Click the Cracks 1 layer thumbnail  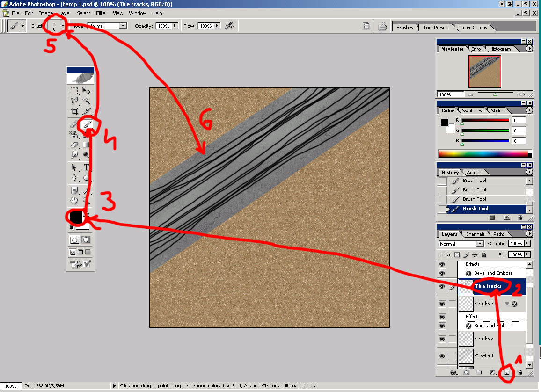tap(466, 356)
